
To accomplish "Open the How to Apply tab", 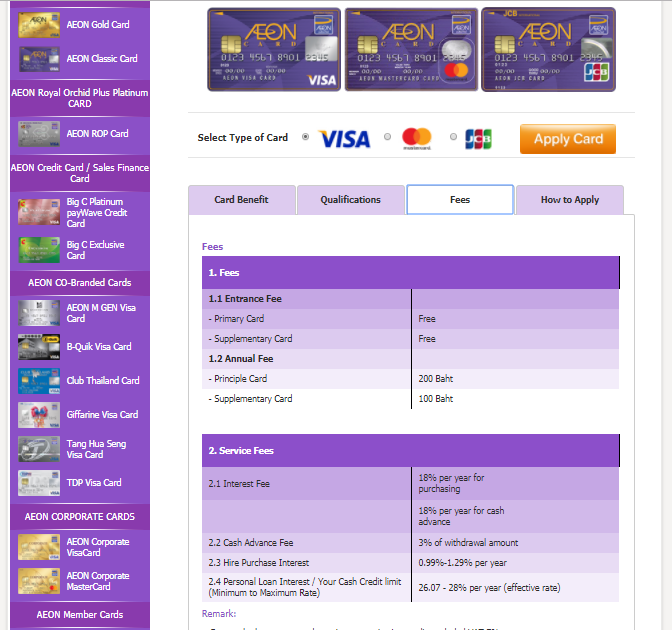I will (570, 200).
